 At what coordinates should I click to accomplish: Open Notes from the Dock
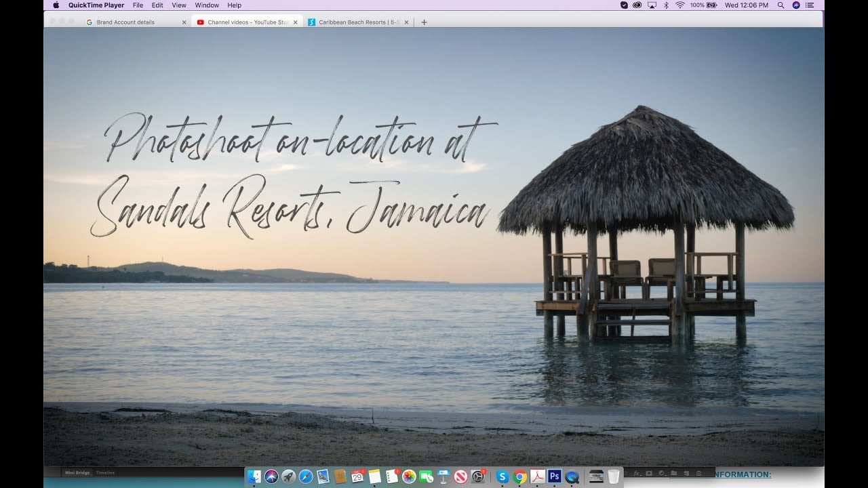(x=375, y=476)
